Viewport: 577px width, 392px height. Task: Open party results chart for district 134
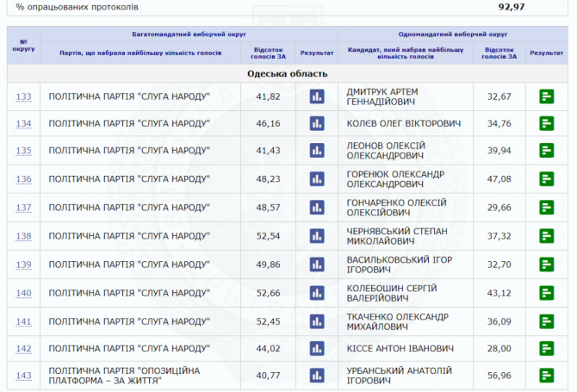pos(317,123)
